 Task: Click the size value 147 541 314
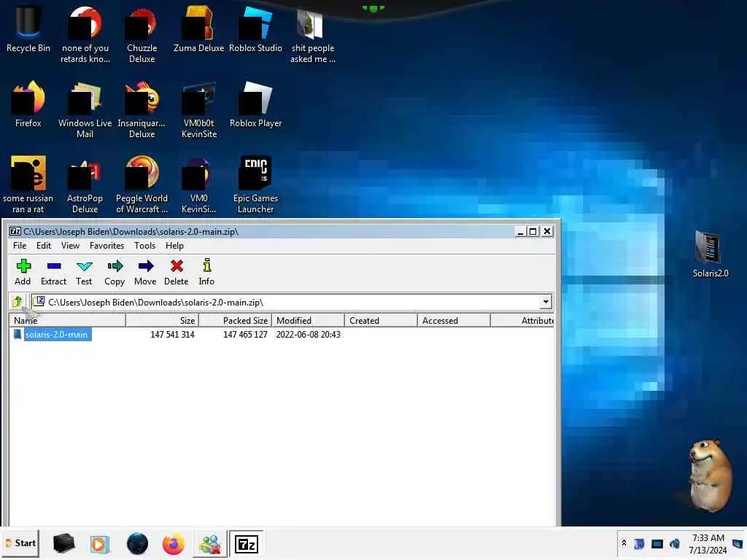click(x=172, y=334)
